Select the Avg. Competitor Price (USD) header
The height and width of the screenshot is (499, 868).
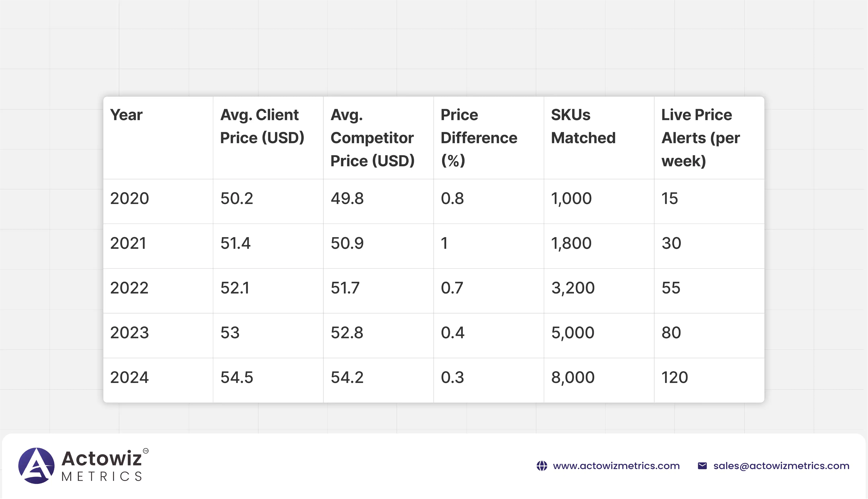[x=373, y=138]
